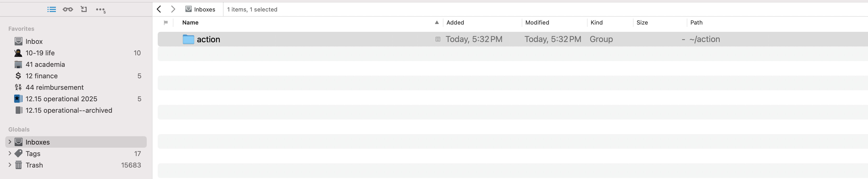The height and width of the screenshot is (179, 868).
Task: Switch sidebar to the navigate list view
Action: [51, 9]
